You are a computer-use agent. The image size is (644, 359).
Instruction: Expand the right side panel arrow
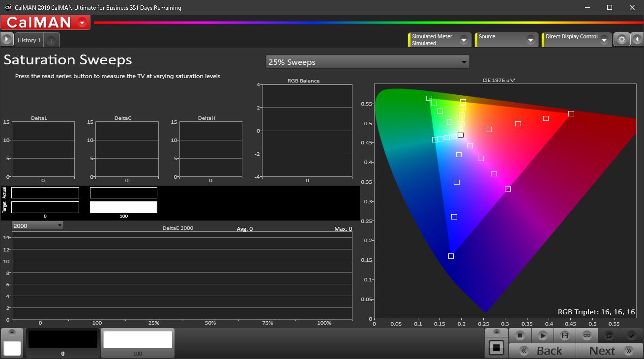637,40
